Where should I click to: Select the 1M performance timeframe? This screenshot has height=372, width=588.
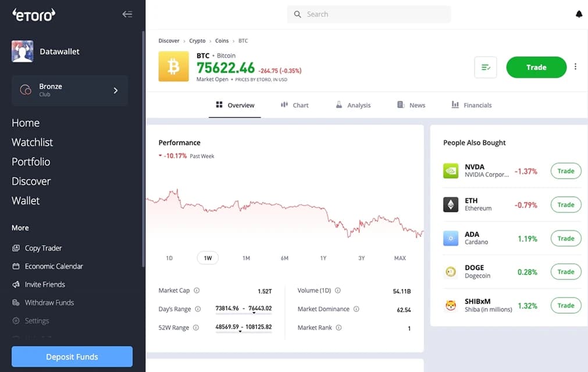(246, 258)
